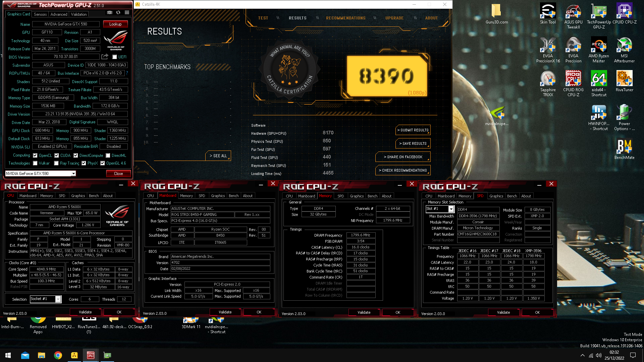Image resolution: width=644 pixels, height=362 pixels.
Task: Open EVGA Precision desktop shortcut
Action: pyautogui.click(x=573, y=50)
